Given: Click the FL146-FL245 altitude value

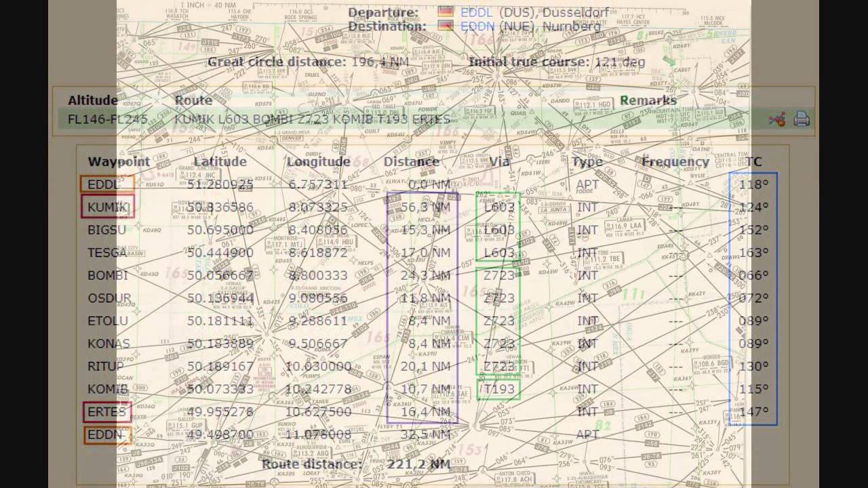Looking at the screenshot, I should pos(107,119).
